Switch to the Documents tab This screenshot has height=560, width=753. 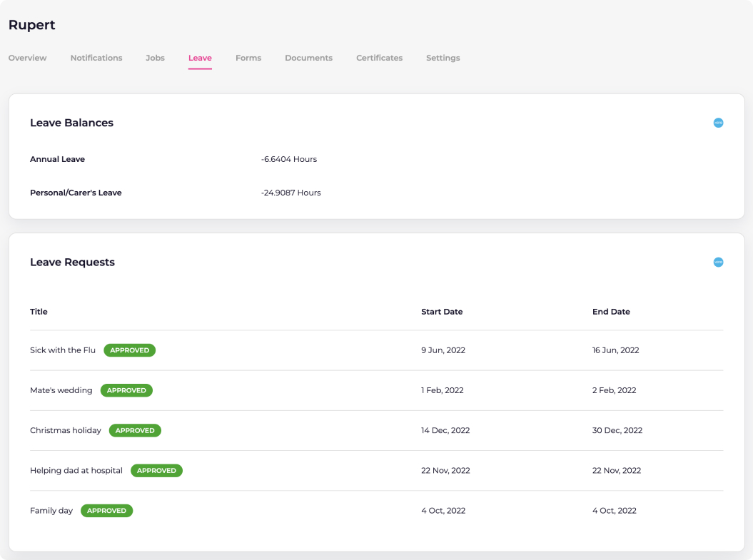308,58
